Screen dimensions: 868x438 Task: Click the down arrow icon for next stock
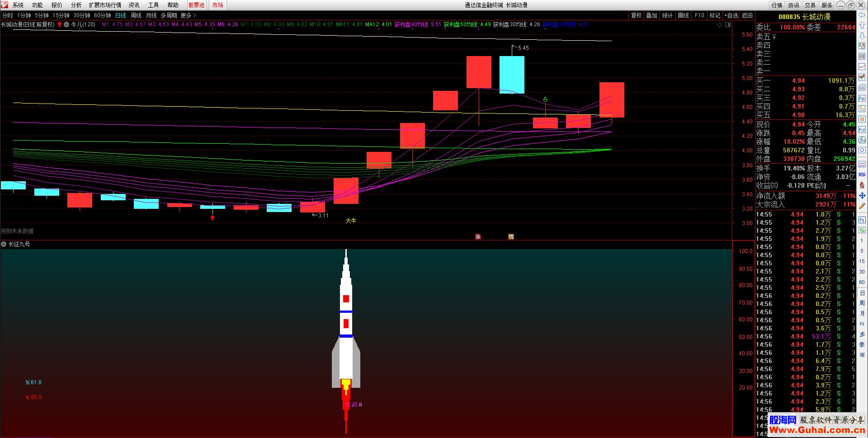coord(862,36)
